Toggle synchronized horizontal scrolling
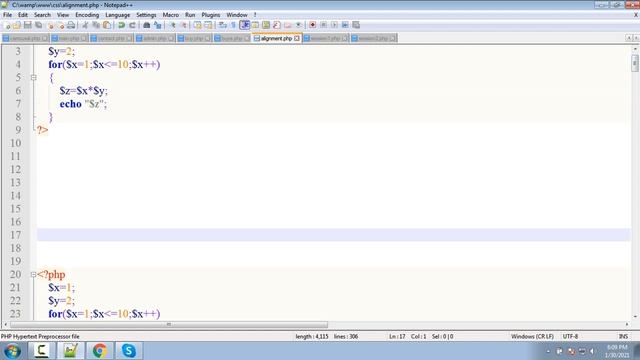This screenshot has height=360, width=640. click(x=208, y=25)
